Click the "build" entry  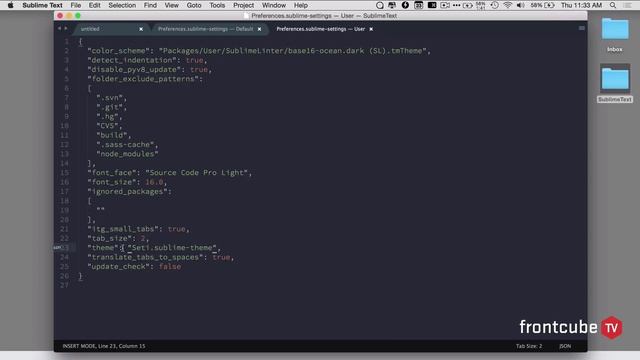pyautogui.click(x=112, y=135)
